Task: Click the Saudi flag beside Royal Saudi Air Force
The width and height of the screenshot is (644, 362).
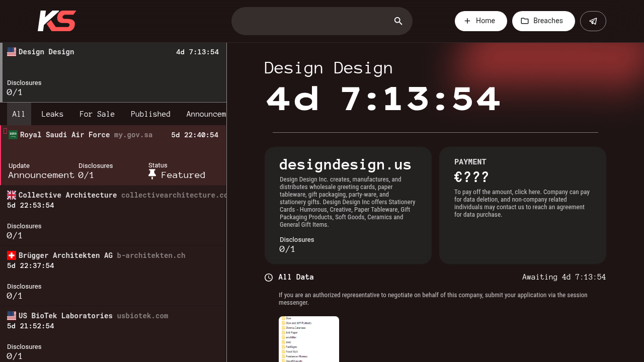Action: (13, 135)
